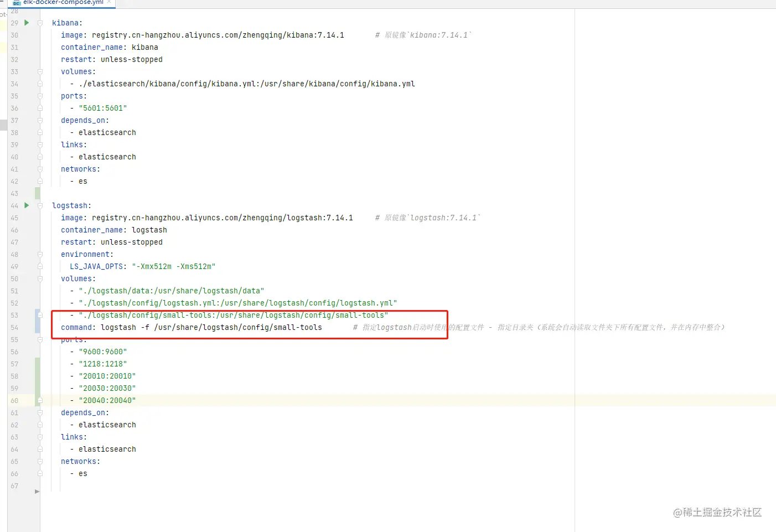
Task: Click elasticsearch under logstash depends_on
Action: 107,425
